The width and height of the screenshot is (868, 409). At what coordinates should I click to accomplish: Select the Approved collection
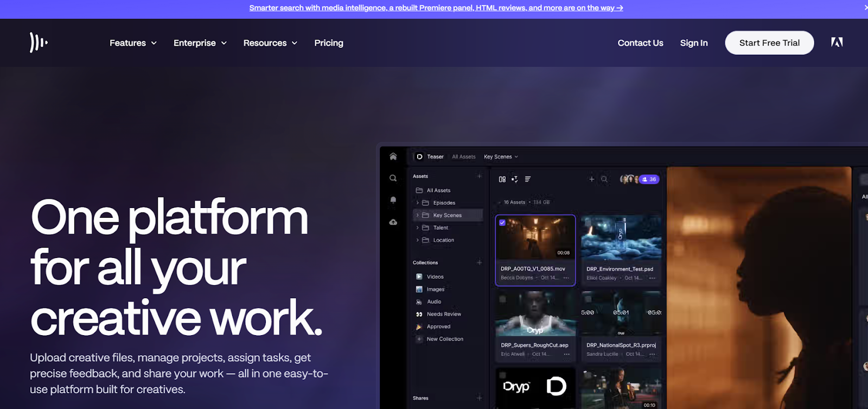pos(438,326)
